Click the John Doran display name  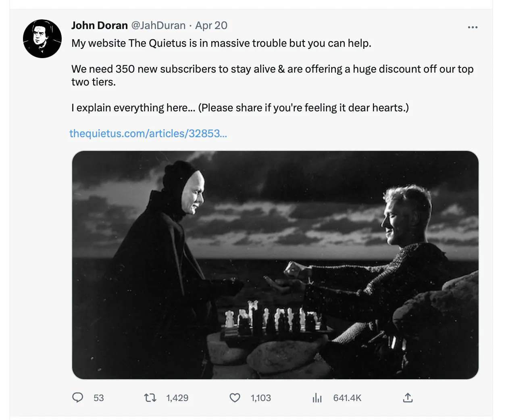[99, 25]
